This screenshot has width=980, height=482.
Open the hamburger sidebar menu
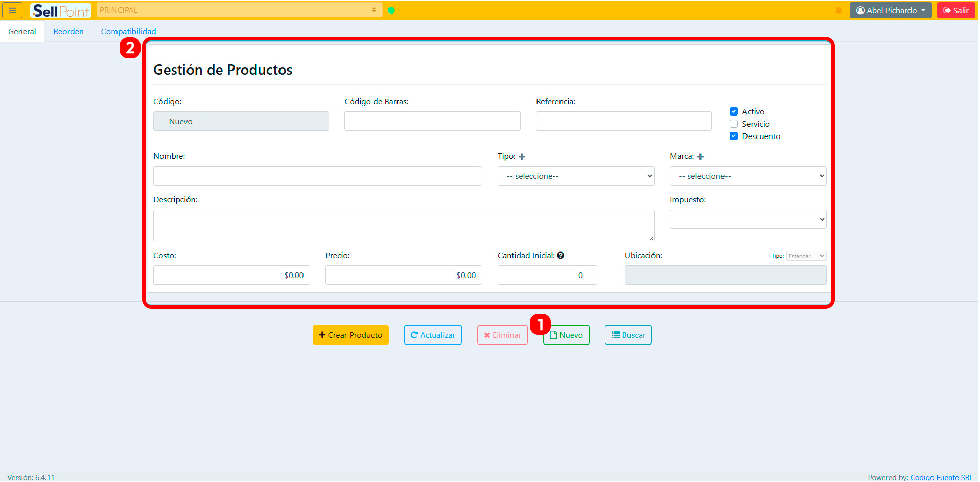click(12, 10)
